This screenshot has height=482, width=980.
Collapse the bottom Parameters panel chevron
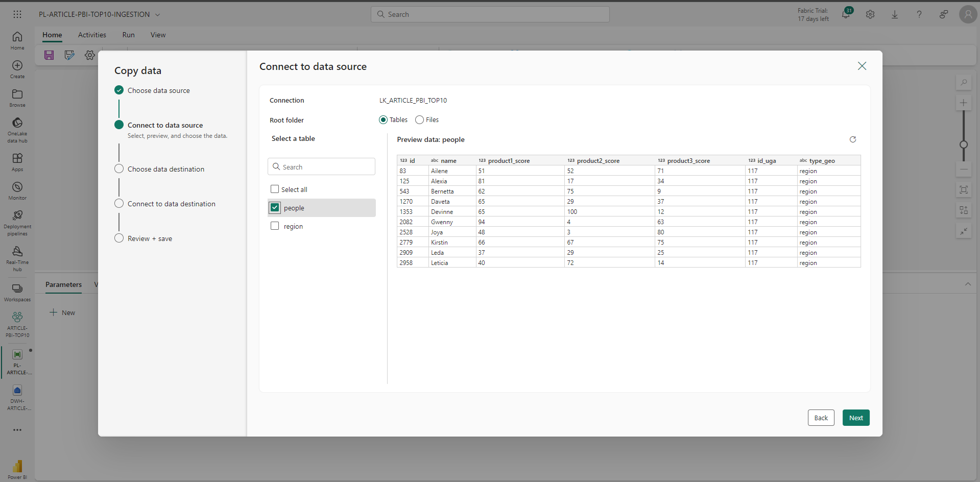point(968,284)
